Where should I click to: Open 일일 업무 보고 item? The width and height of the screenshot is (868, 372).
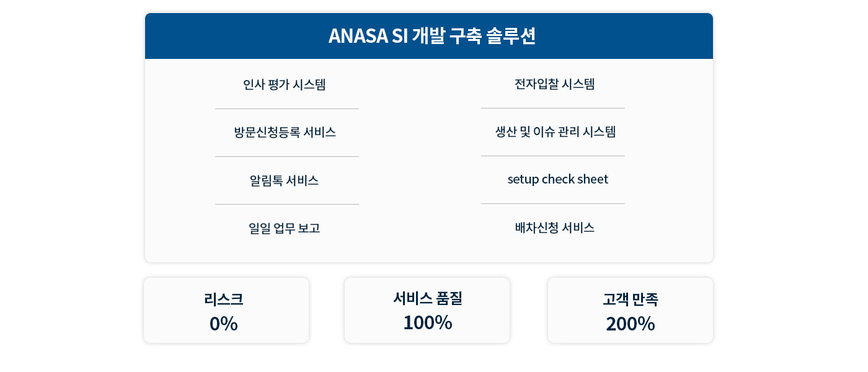pyautogui.click(x=285, y=228)
